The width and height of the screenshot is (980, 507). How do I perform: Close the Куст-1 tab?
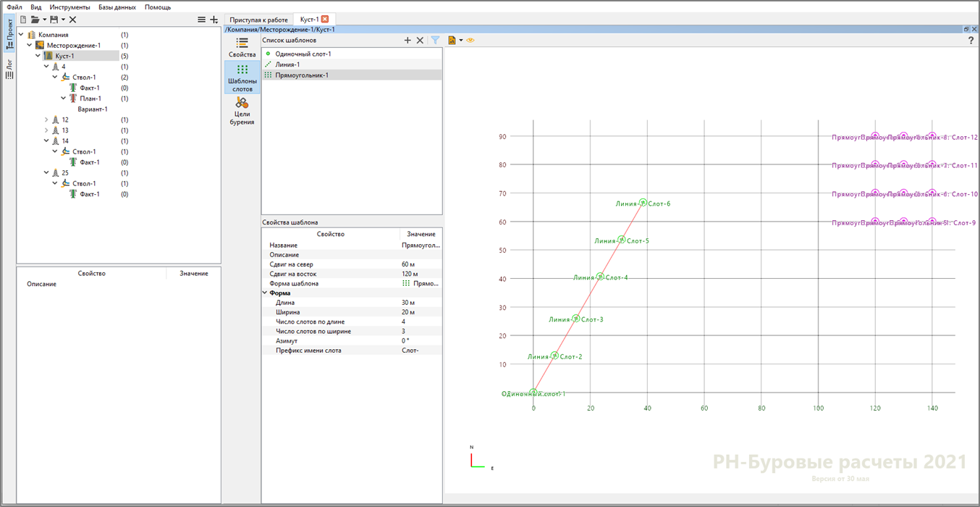coord(325,19)
